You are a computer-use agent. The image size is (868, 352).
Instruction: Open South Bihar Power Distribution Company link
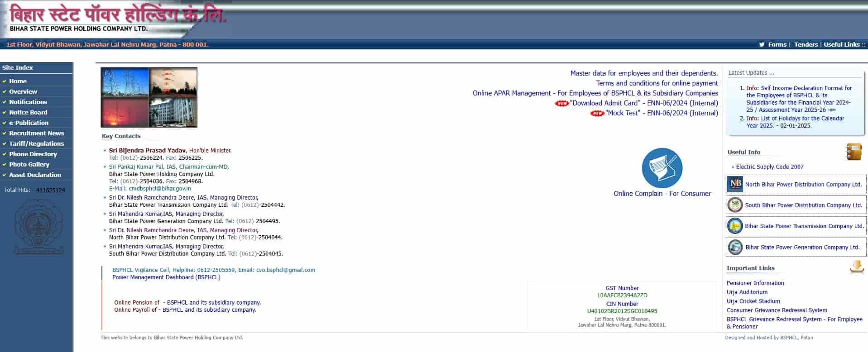point(803,205)
